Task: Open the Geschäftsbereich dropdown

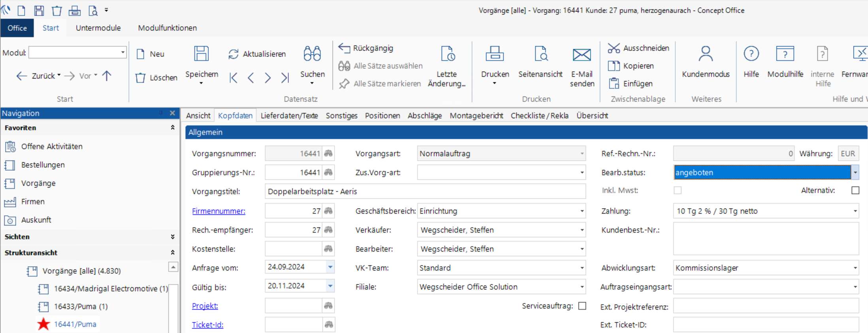Action: pos(582,211)
